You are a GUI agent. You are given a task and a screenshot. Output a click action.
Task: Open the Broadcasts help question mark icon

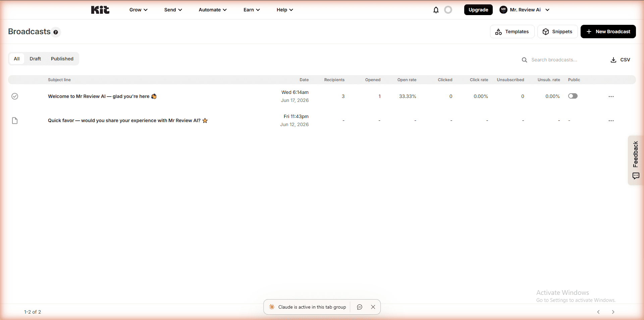[56, 32]
